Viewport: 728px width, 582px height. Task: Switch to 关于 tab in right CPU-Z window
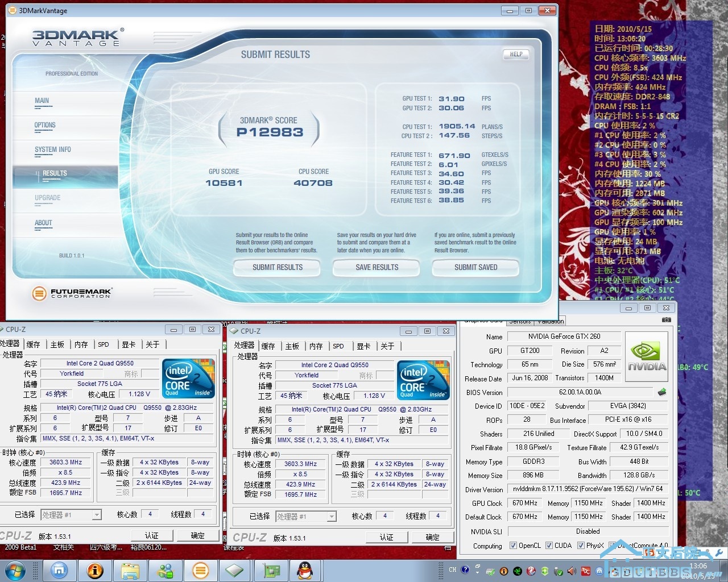pyautogui.click(x=387, y=346)
